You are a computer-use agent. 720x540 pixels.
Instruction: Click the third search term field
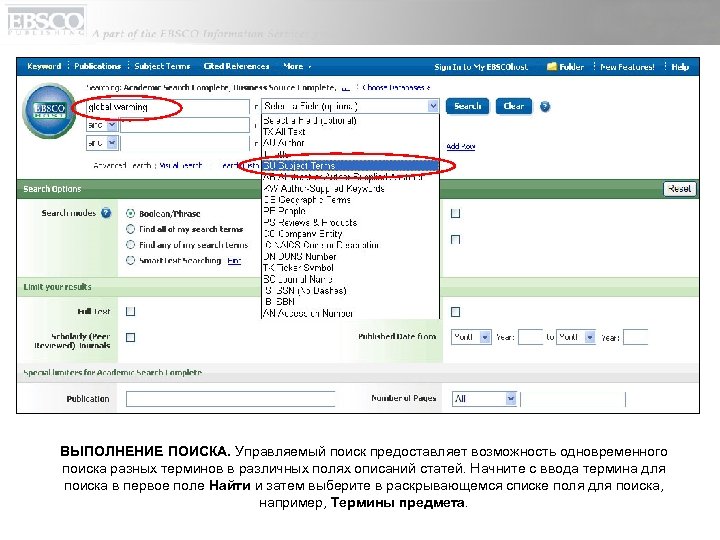tap(185, 143)
